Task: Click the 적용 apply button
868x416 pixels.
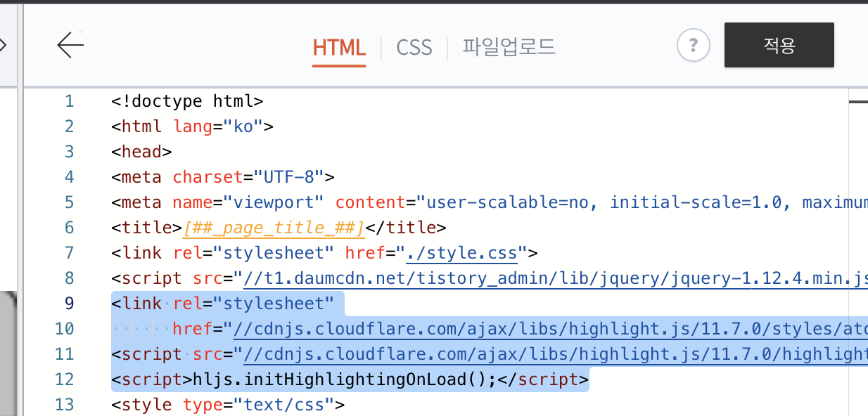Action: pos(779,45)
